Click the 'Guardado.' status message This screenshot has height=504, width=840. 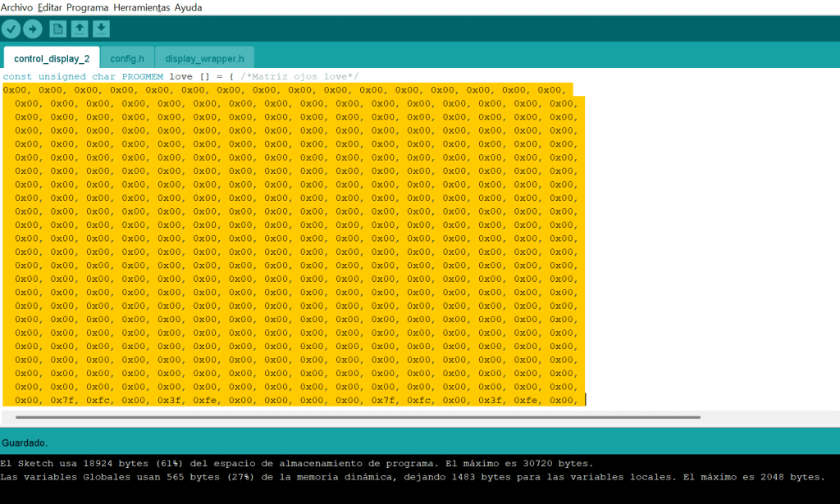[25, 443]
